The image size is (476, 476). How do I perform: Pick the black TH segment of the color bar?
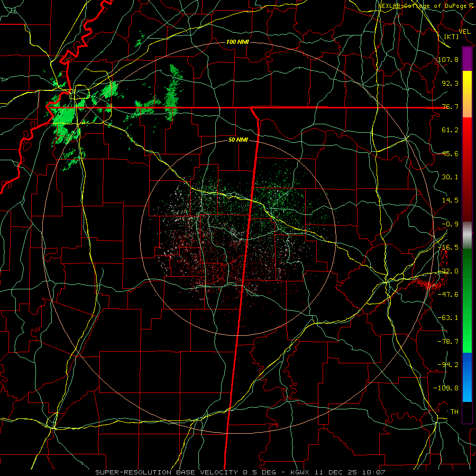467,412
